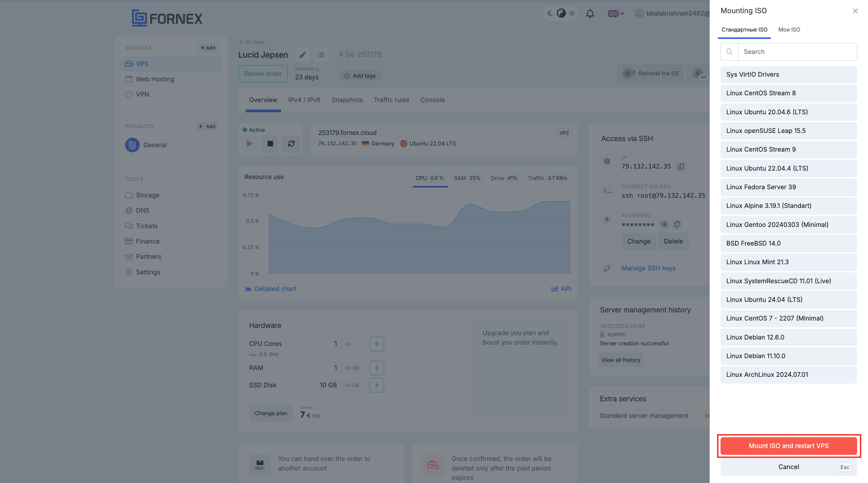Open the user account menu

672,14
